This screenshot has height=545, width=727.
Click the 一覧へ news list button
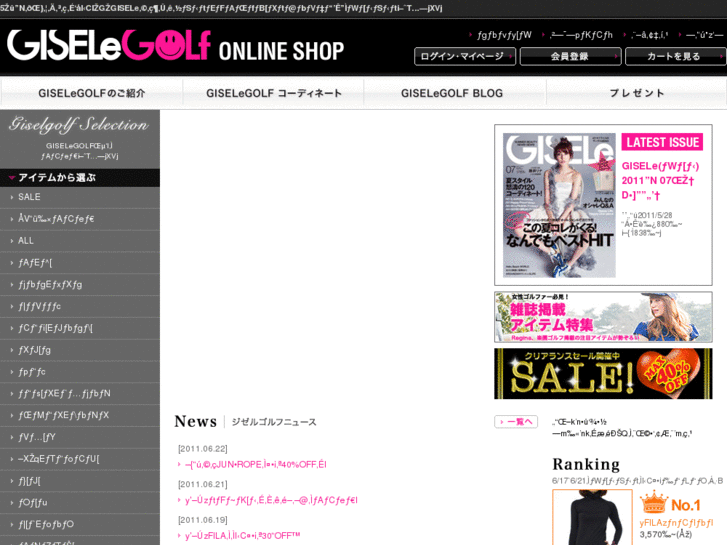pos(517,422)
